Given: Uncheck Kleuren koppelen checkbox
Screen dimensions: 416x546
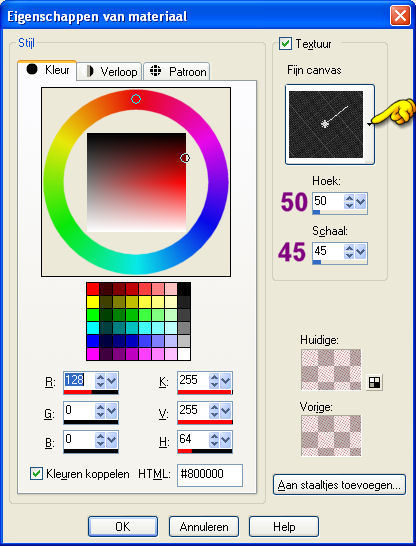Looking at the screenshot, I should point(36,474).
